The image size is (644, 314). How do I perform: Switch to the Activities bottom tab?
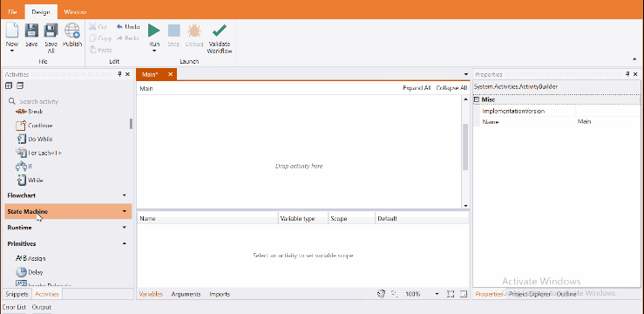(47, 294)
